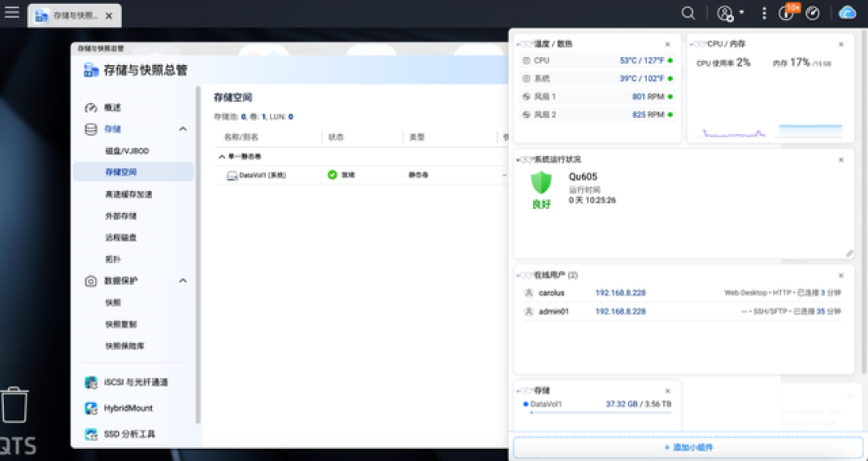The width and height of the screenshot is (868, 461).
Task: Open the main hamburger menu
Action: [x=11, y=13]
